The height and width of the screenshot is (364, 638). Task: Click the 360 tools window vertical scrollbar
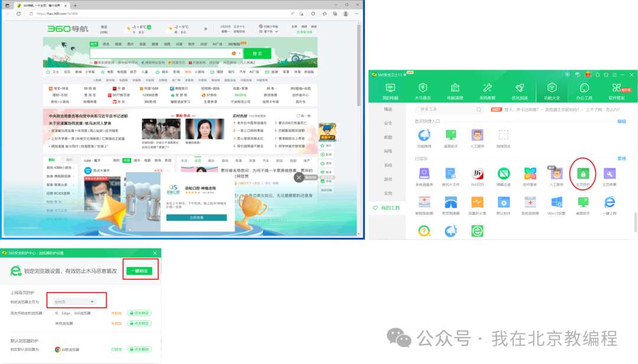tap(635, 222)
